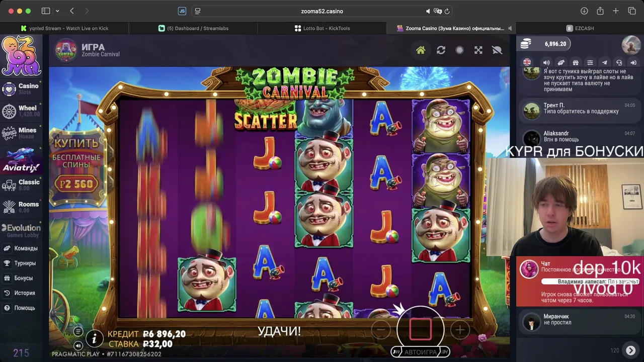This screenshot has height=362, width=644.
Task: Increase the bet with plus button
Action: click(460, 330)
